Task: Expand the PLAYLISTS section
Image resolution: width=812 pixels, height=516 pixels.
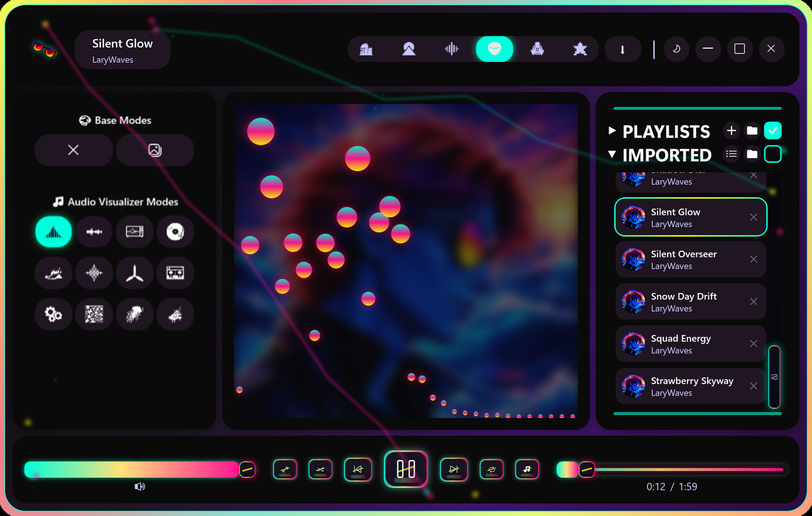Action: [x=612, y=130]
